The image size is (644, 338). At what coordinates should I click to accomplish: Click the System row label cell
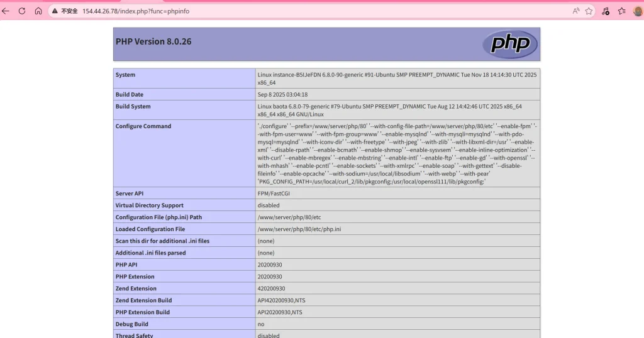pyautogui.click(x=125, y=75)
